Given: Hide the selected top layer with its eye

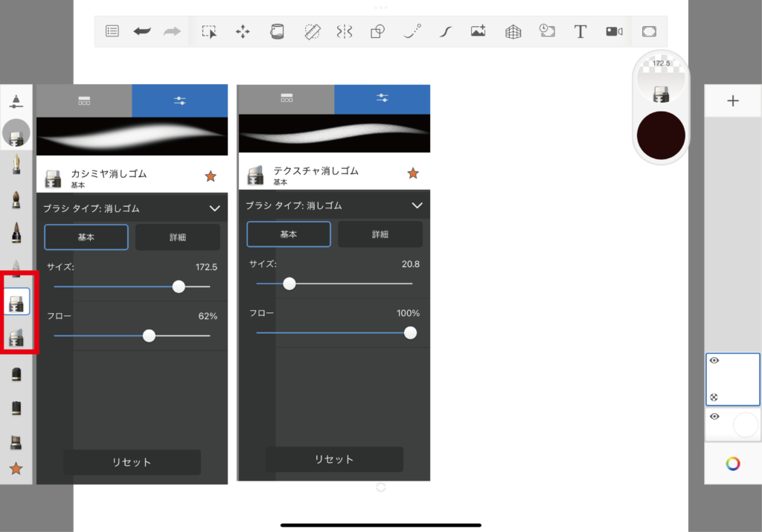Looking at the screenshot, I should (714, 361).
